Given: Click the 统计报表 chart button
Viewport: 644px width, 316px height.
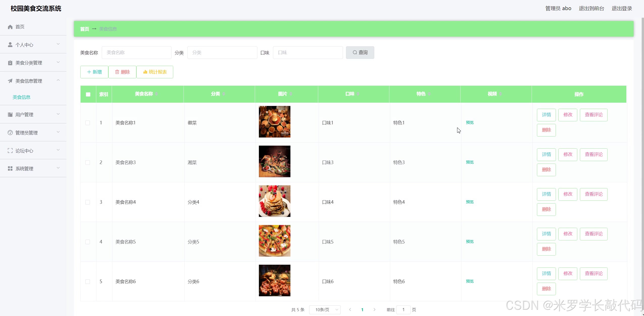Looking at the screenshot, I should coord(155,72).
